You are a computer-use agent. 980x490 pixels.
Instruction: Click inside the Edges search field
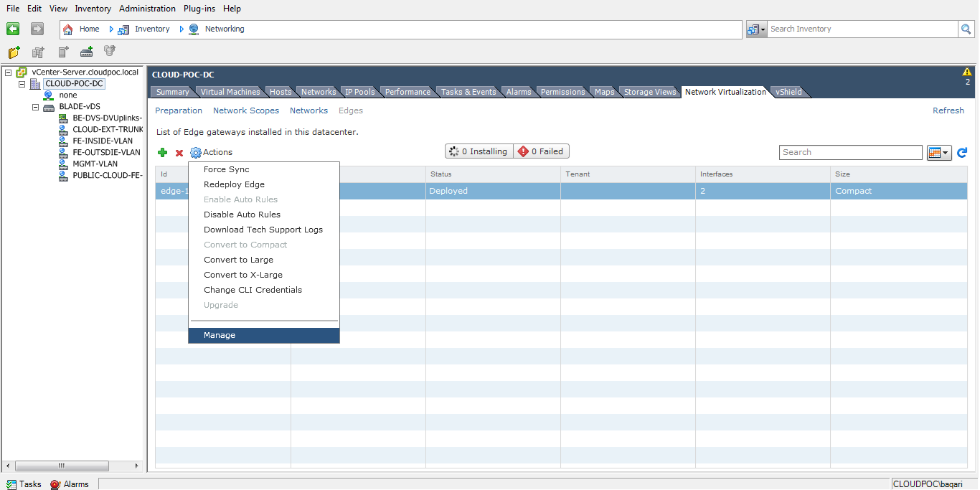tap(850, 152)
